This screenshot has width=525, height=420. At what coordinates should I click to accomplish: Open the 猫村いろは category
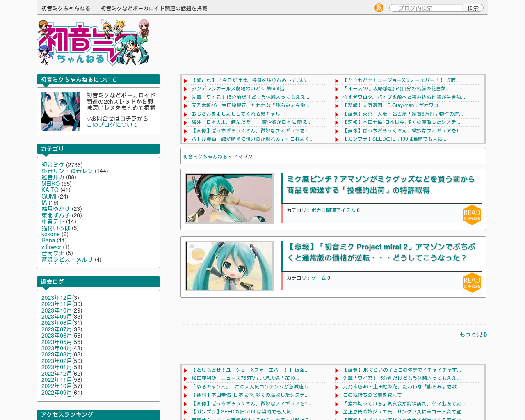(56, 228)
